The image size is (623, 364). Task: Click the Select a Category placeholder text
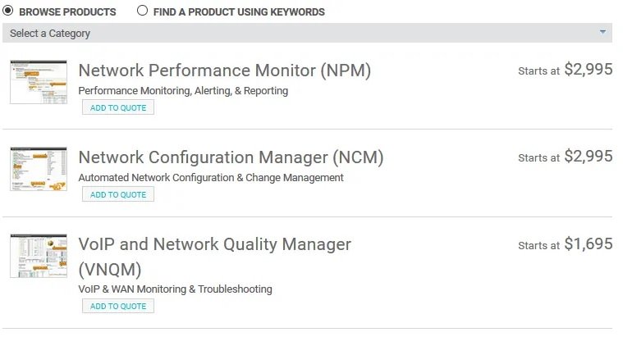tap(50, 34)
